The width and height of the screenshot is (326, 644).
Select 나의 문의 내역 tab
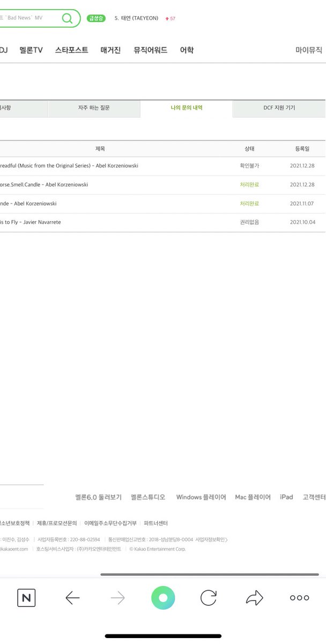(187, 108)
